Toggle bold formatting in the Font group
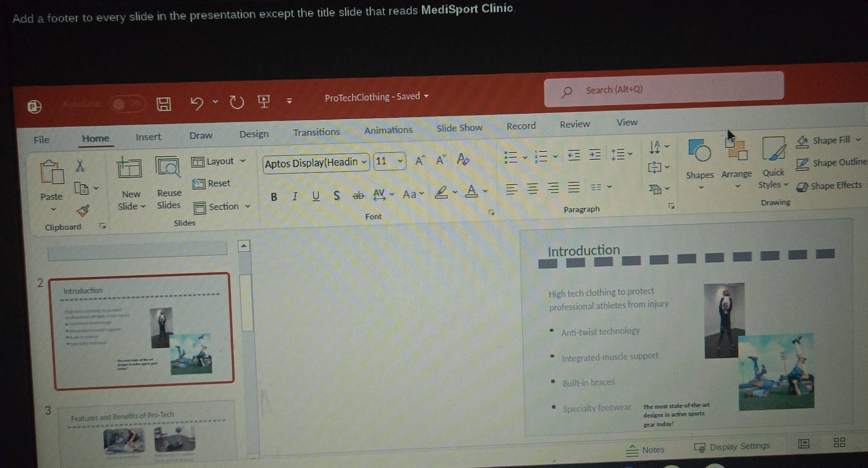Viewport: 868px width, 468px height. [x=273, y=196]
